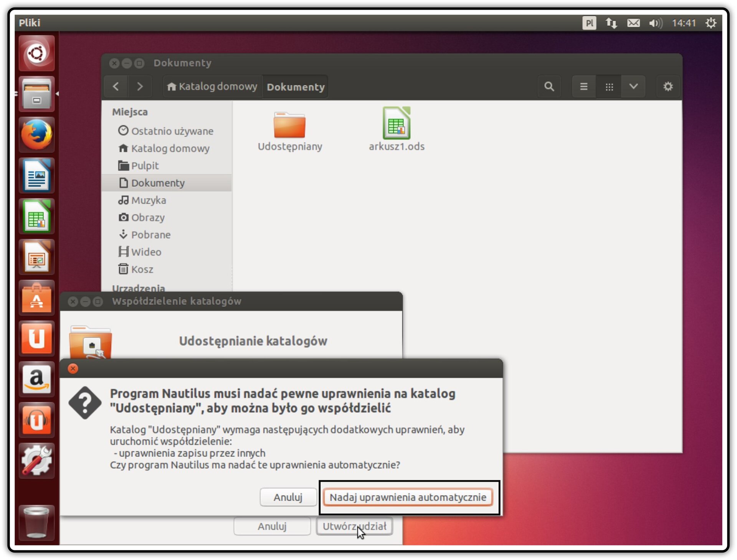The height and width of the screenshot is (560, 737).
Task: Click Nadaj uprawnienia automatycznie button
Action: pyautogui.click(x=408, y=497)
